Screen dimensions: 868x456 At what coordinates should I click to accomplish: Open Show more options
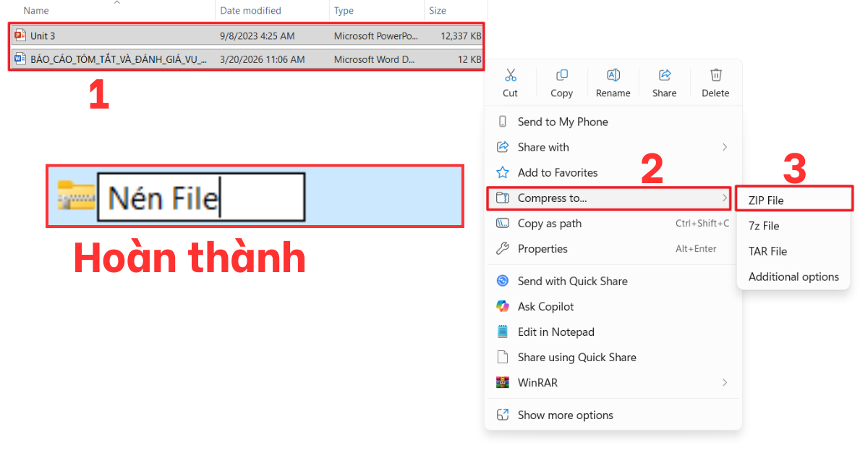[x=613, y=415]
